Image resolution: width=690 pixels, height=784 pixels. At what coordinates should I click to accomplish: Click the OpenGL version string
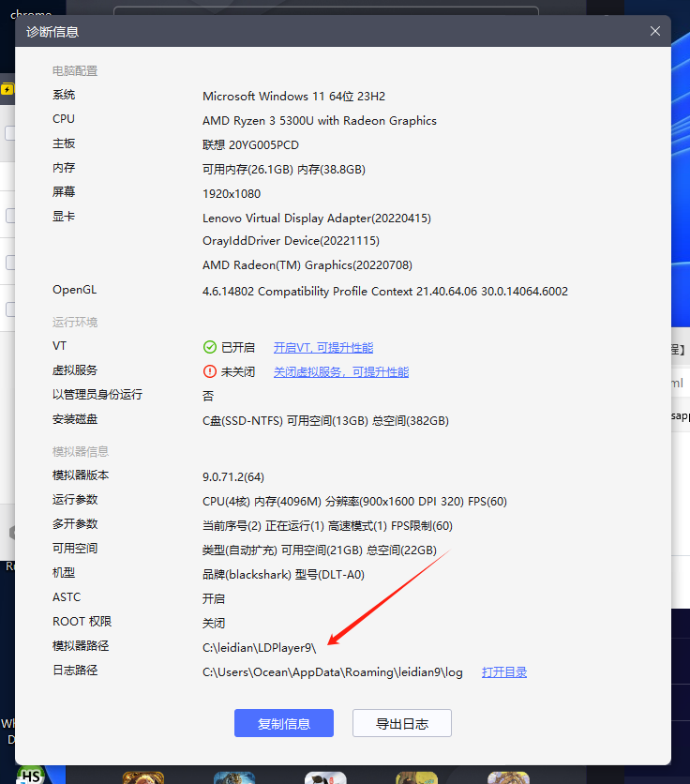click(x=384, y=291)
